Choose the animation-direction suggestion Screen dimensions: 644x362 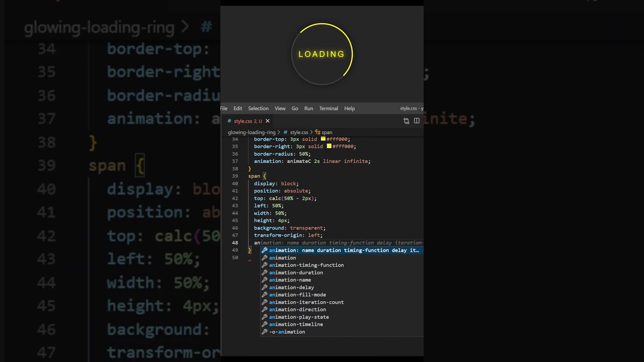coord(342,309)
